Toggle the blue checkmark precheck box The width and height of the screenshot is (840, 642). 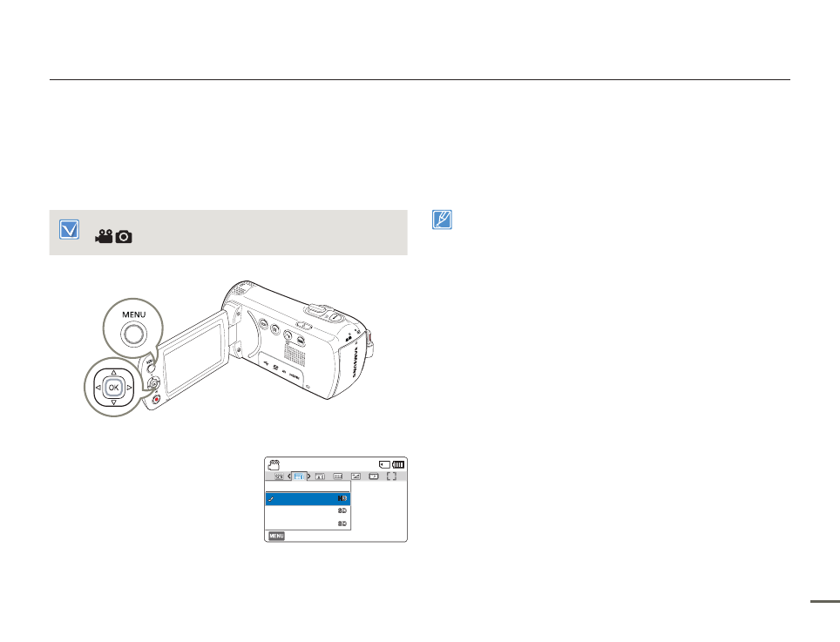(x=69, y=229)
